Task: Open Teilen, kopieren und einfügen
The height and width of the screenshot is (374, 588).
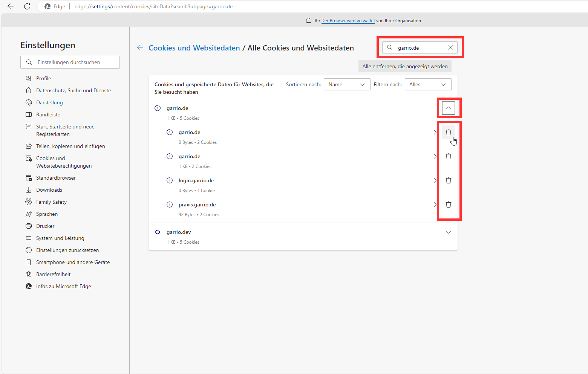Action: 70,146
